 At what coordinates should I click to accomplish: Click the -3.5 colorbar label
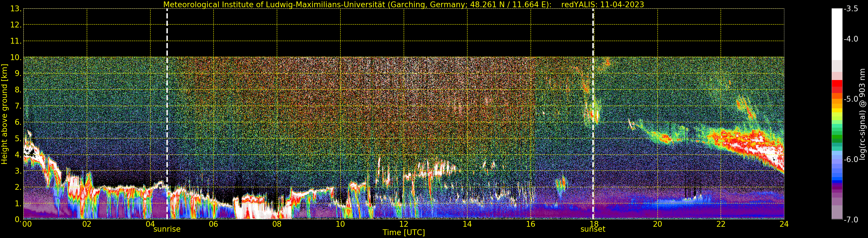851,9
